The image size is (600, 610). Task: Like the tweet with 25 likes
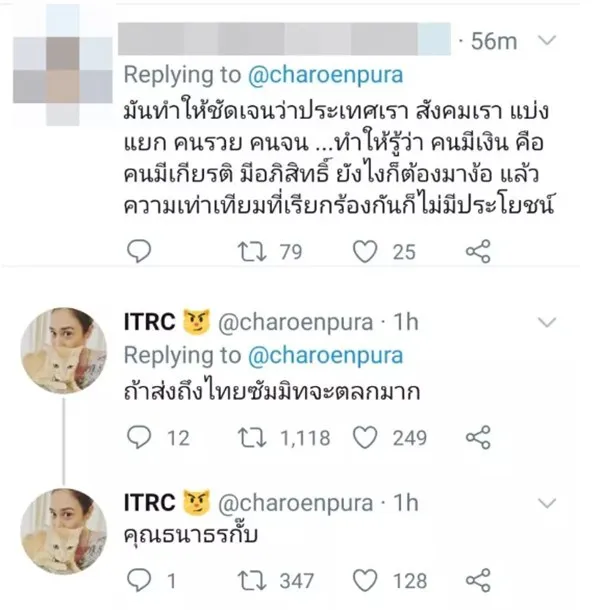tap(365, 251)
